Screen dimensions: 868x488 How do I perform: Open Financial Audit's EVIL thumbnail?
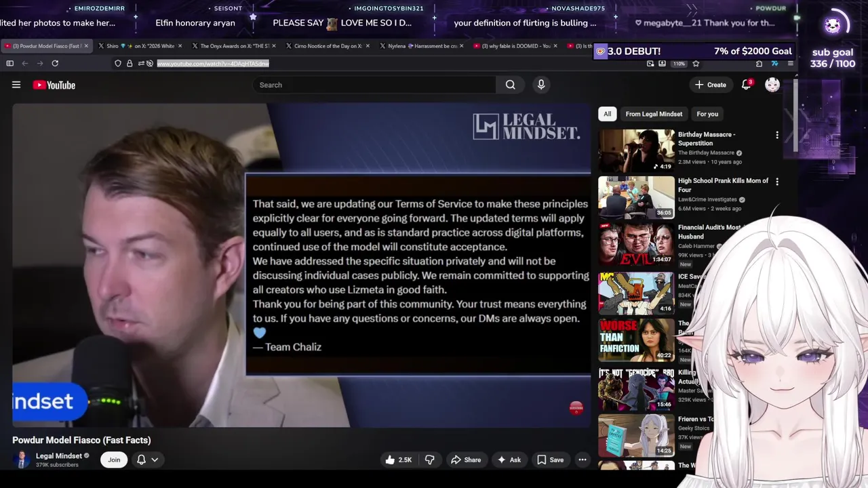click(x=636, y=244)
